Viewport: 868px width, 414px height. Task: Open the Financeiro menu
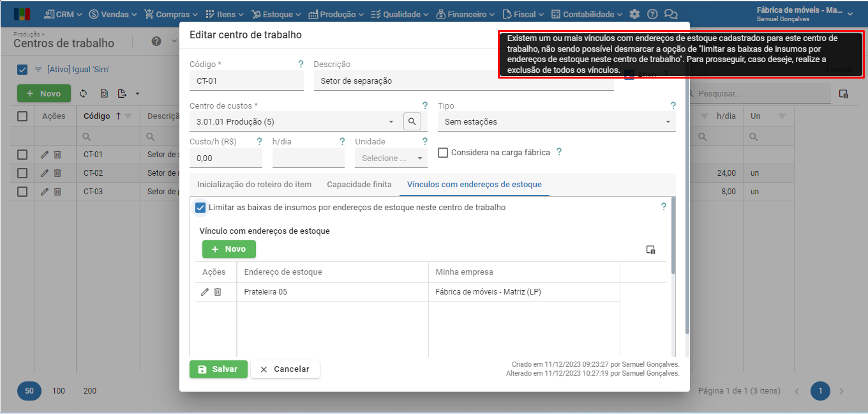point(466,14)
